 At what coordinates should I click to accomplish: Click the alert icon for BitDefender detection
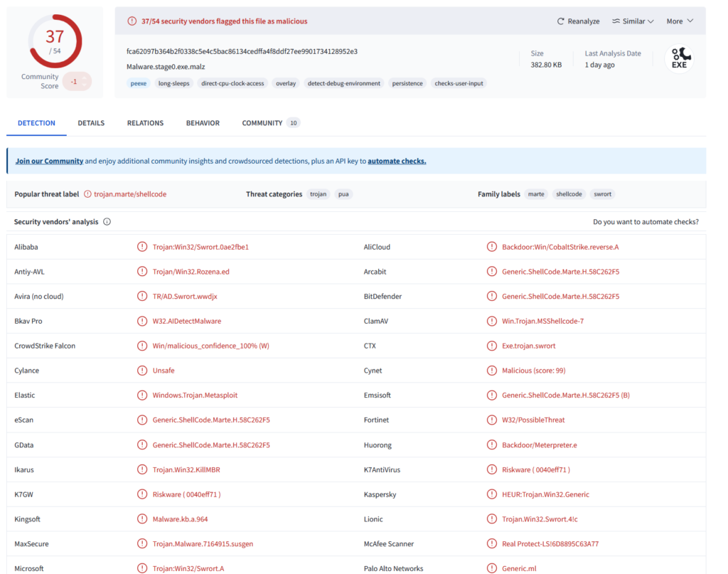[x=492, y=296]
